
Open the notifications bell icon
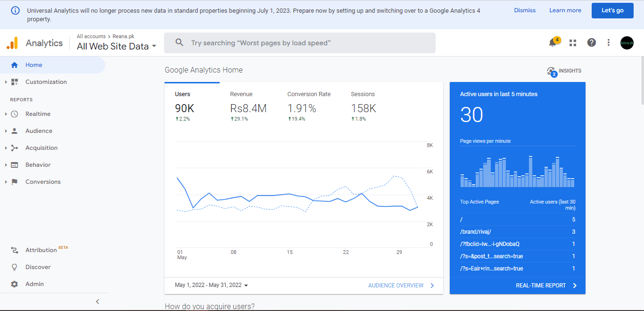pyautogui.click(x=553, y=43)
